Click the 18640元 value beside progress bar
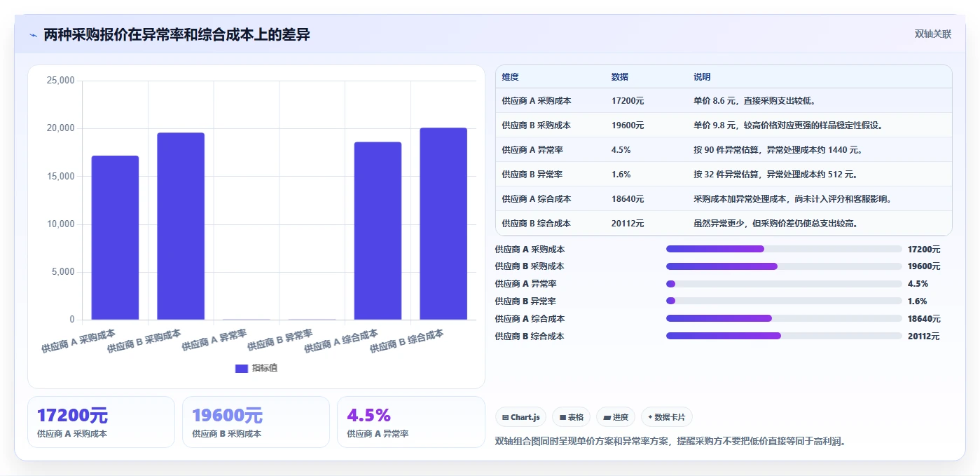Screen dimensions: 980x476 click(x=924, y=319)
